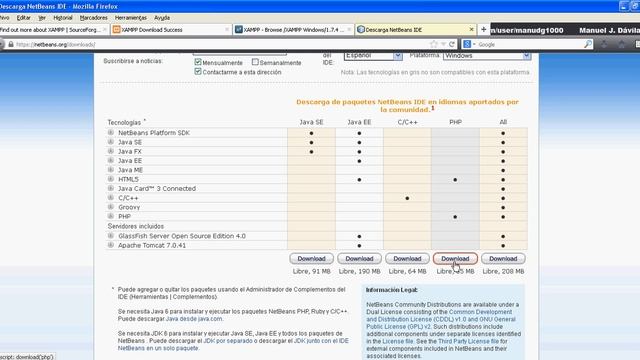This screenshot has height=360, width=640.
Task: Expand the Java EE technology row icon
Action: [x=111, y=160]
